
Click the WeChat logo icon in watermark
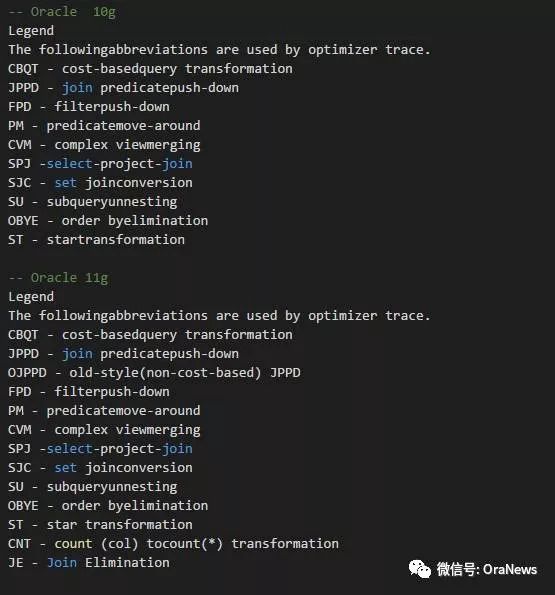coord(420,569)
